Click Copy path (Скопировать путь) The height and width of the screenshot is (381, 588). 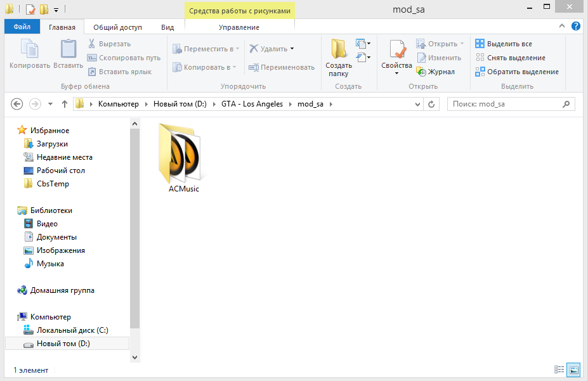point(124,58)
